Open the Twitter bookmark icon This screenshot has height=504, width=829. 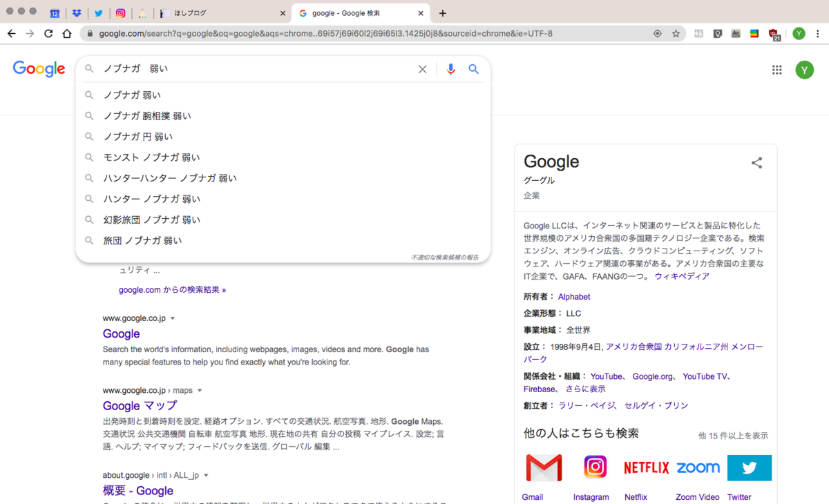click(98, 12)
